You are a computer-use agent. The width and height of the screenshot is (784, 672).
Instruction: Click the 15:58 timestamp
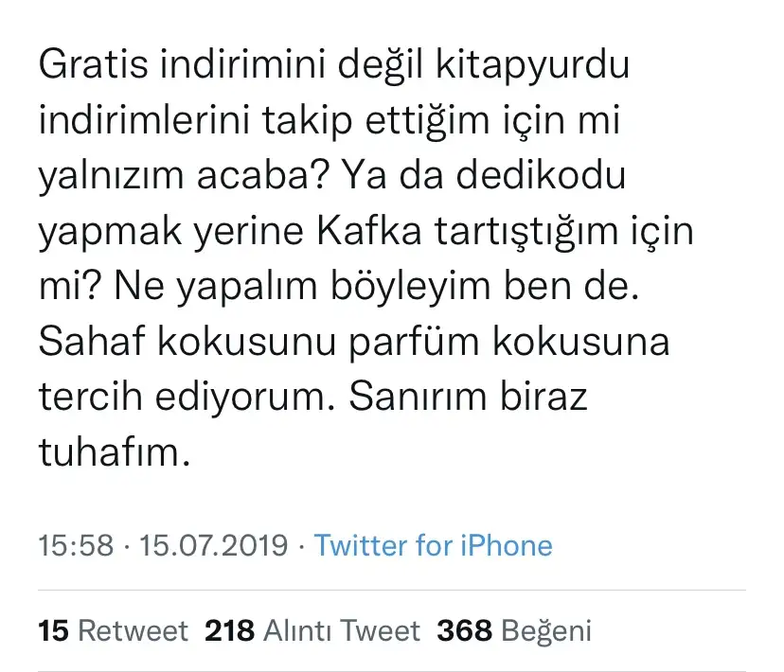(76, 545)
